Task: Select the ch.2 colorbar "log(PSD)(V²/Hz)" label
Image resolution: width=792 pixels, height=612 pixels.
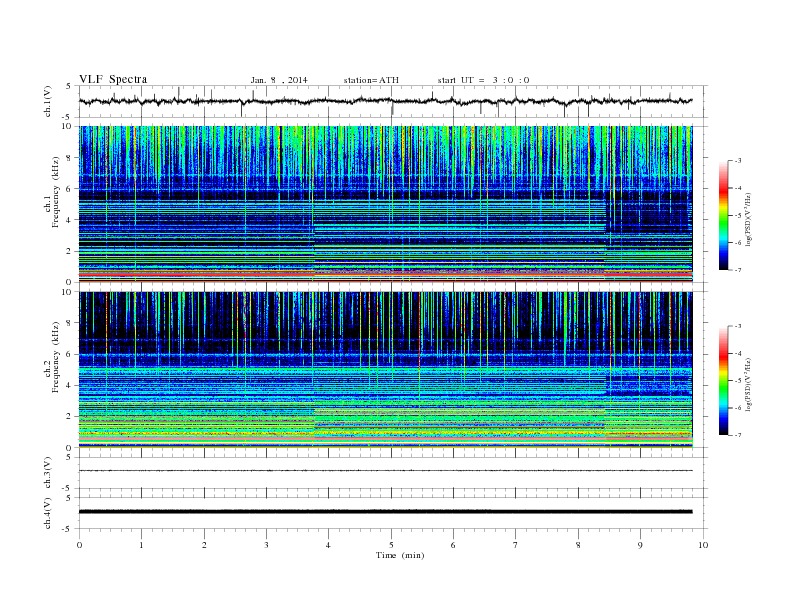Action: click(x=748, y=384)
